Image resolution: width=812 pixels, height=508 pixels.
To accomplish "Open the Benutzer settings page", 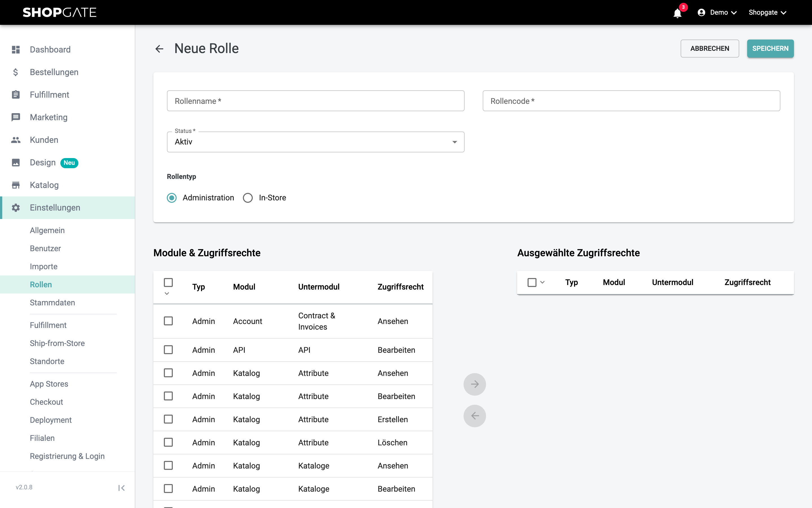I will [x=45, y=248].
